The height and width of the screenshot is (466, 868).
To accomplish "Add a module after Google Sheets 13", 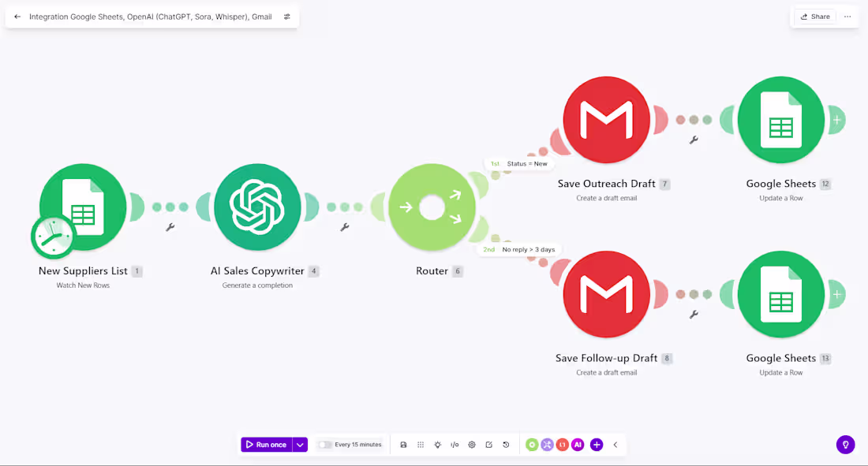I will point(837,294).
